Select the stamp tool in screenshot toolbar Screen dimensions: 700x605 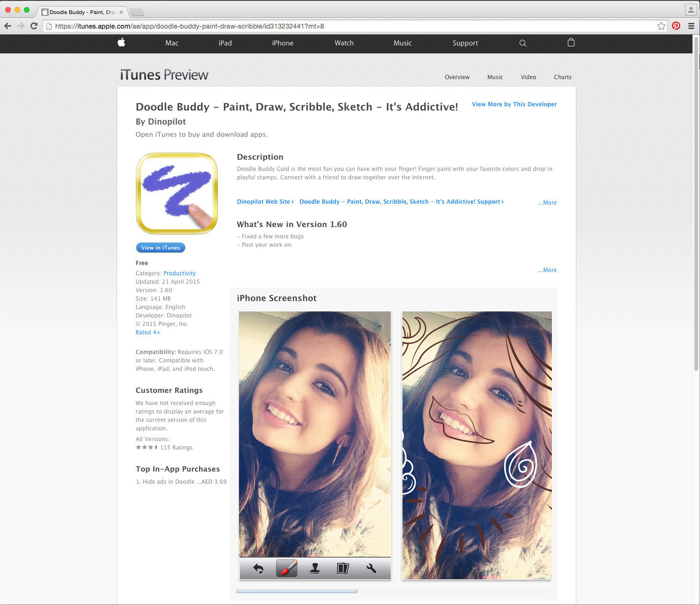(x=315, y=568)
